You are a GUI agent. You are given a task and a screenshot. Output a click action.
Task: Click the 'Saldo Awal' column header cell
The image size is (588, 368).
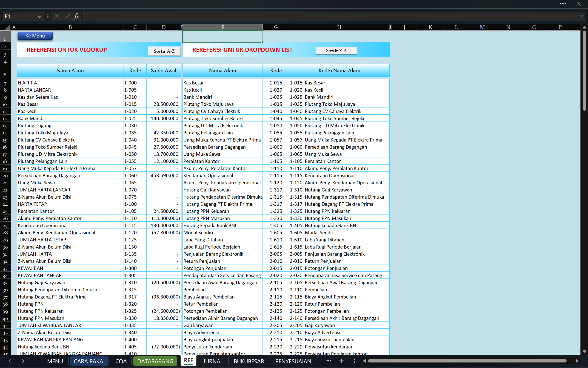(164, 71)
